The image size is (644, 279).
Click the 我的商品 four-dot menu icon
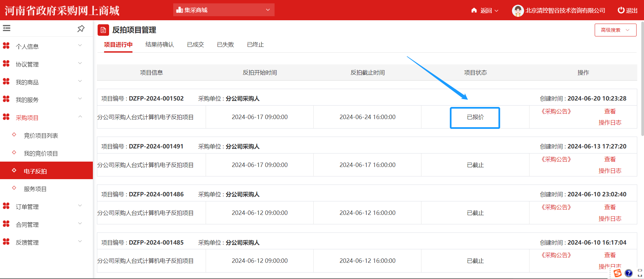(6, 81)
